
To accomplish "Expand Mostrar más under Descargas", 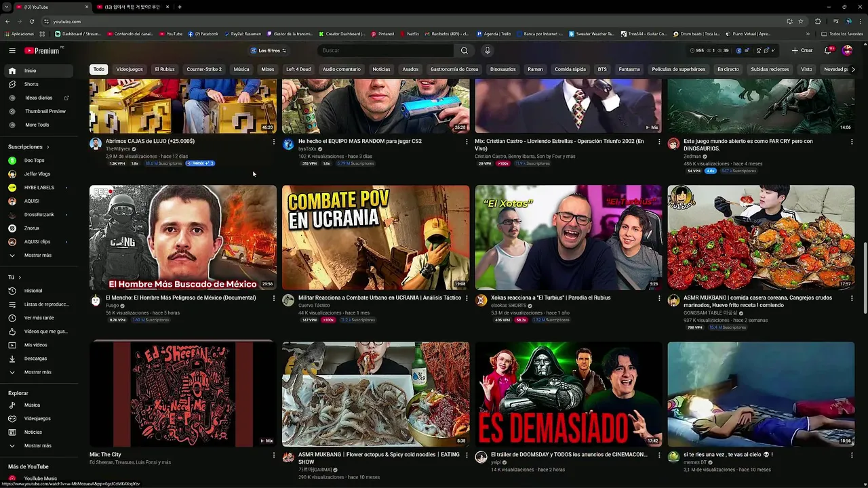I will pyautogui.click(x=39, y=372).
